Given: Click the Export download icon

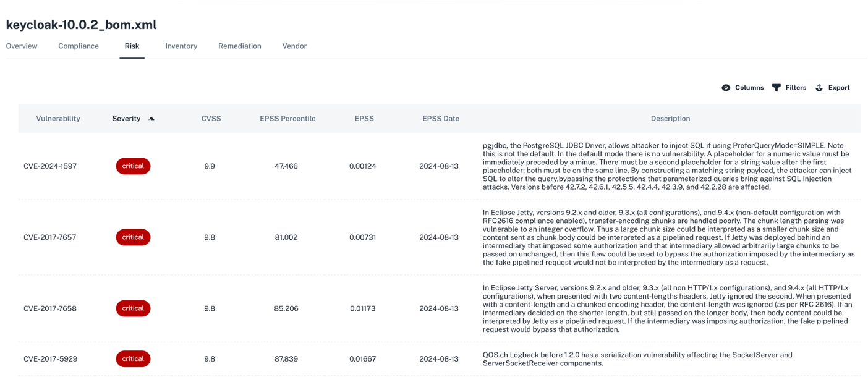Looking at the screenshot, I should [x=819, y=88].
